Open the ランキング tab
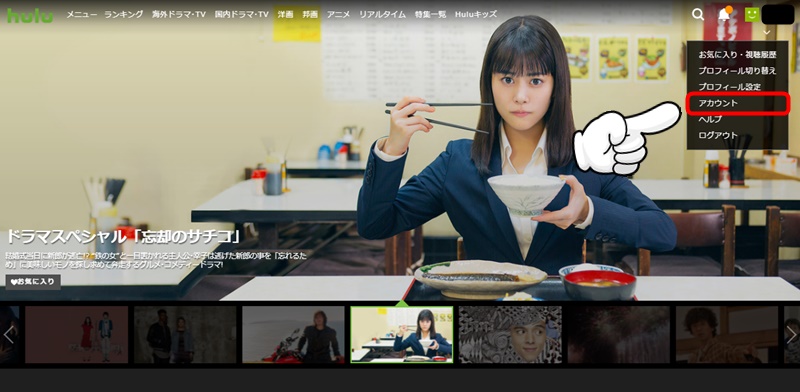The width and height of the screenshot is (800, 392). tap(123, 14)
